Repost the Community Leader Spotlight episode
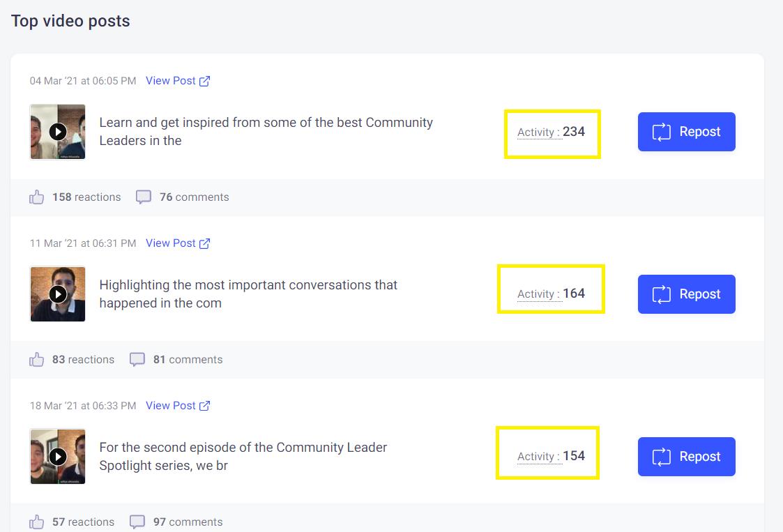Image resolution: width=783 pixels, height=532 pixels. [x=686, y=456]
